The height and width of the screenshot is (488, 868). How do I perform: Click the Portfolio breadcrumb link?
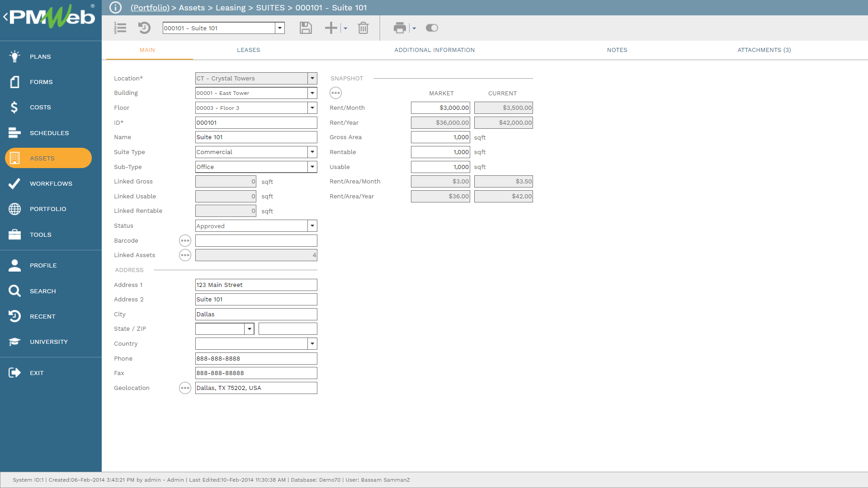click(150, 8)
